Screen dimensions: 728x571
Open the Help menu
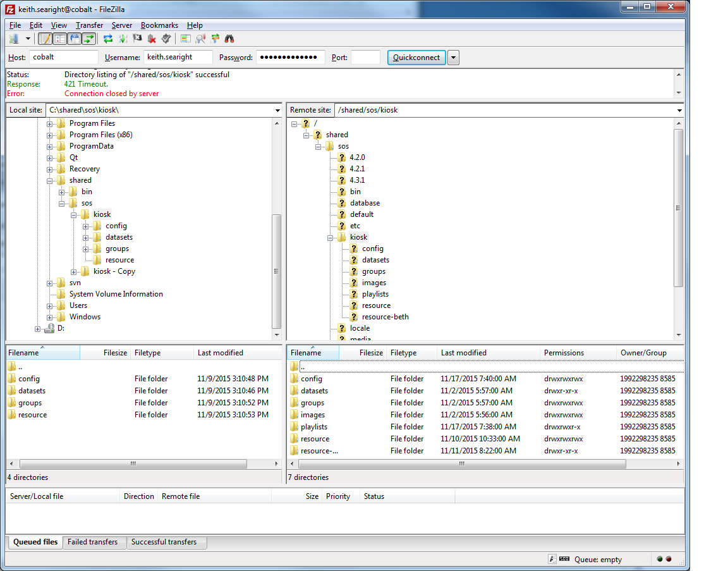(x=195, y=25)
